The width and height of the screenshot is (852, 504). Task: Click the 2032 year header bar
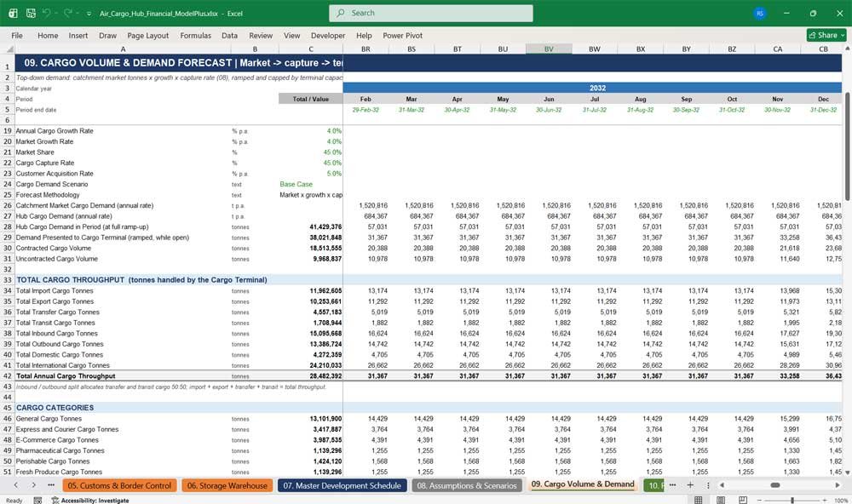(x=592, y=88)
